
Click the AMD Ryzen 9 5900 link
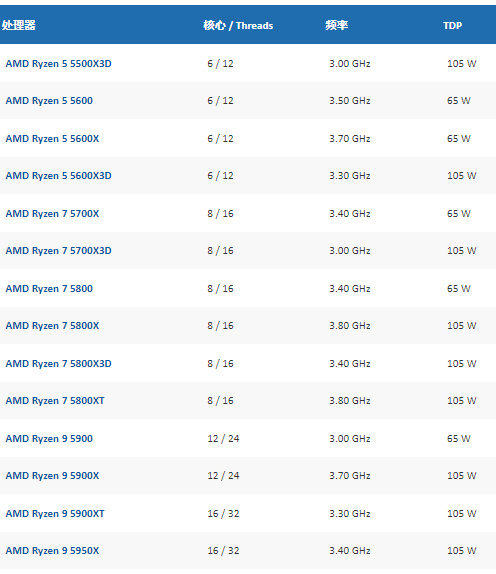coord(49,439)
